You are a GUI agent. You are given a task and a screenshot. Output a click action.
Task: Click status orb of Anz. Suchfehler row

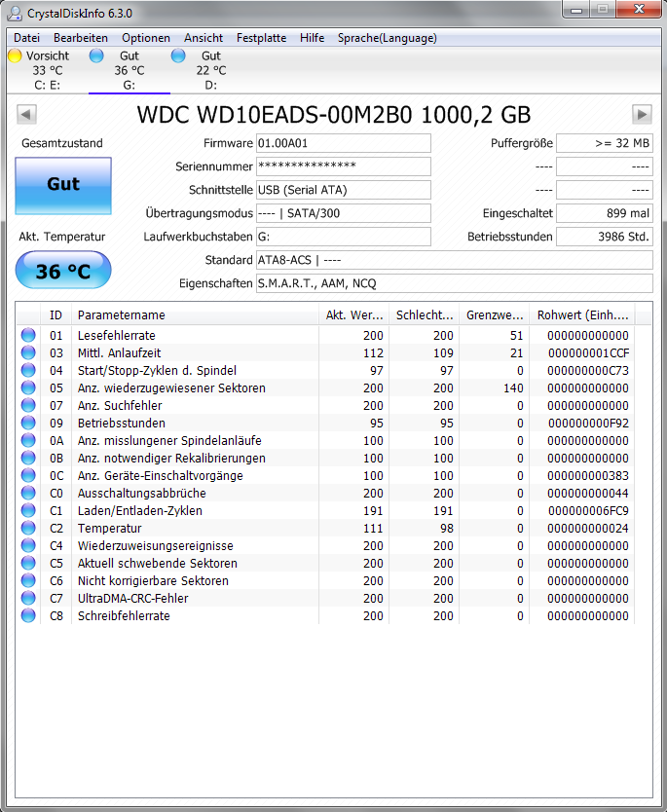(x=28, y=405)
